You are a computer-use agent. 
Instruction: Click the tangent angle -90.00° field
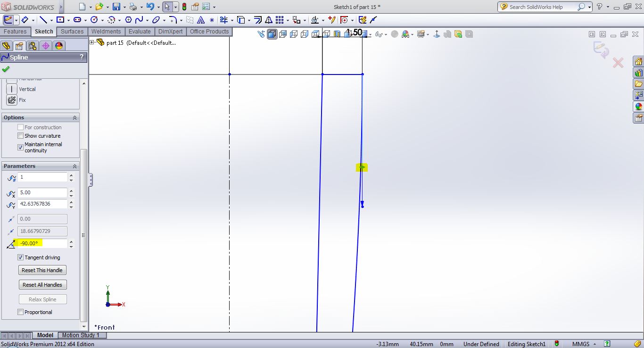click(42, 243)
